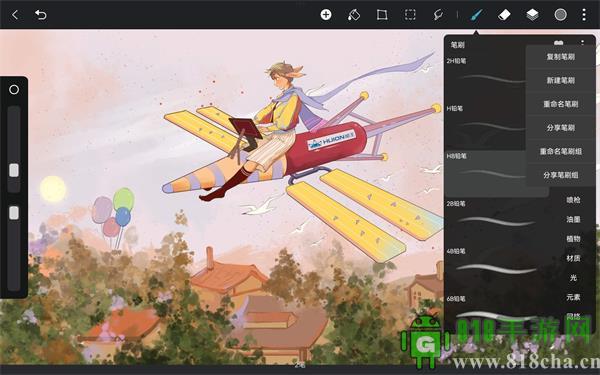600x375 pixels.
Task: Open the top toolbar three-dot menu
Action: click(x=584, y=15)
